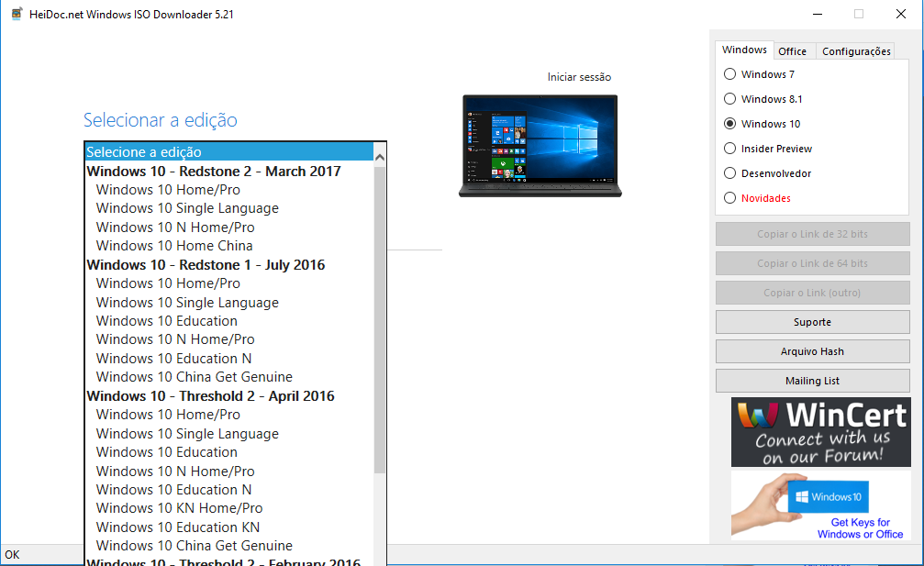924x566 pixels.
Task: Choose Windows 10 N Home/Pro under Redstone 1
Action: 229,339
